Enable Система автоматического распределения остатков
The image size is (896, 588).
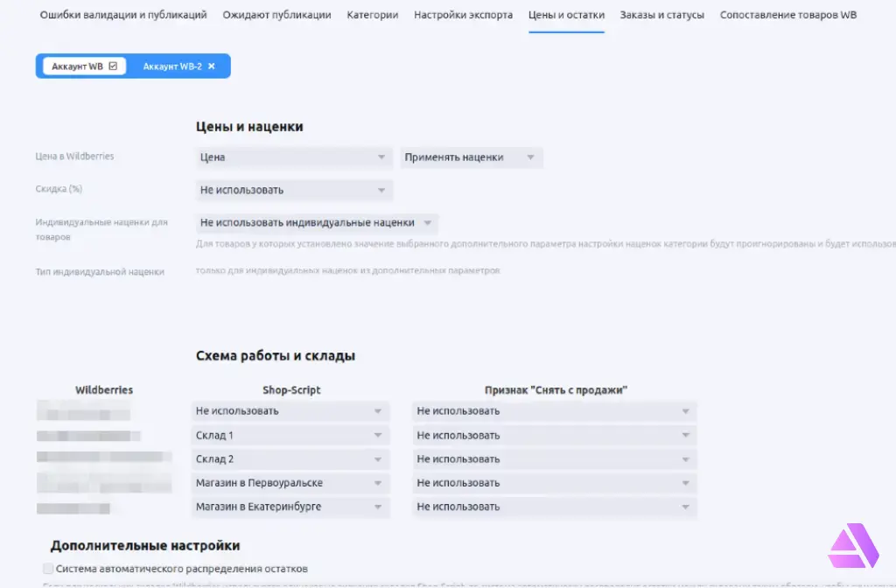click(x=49, y=568)
